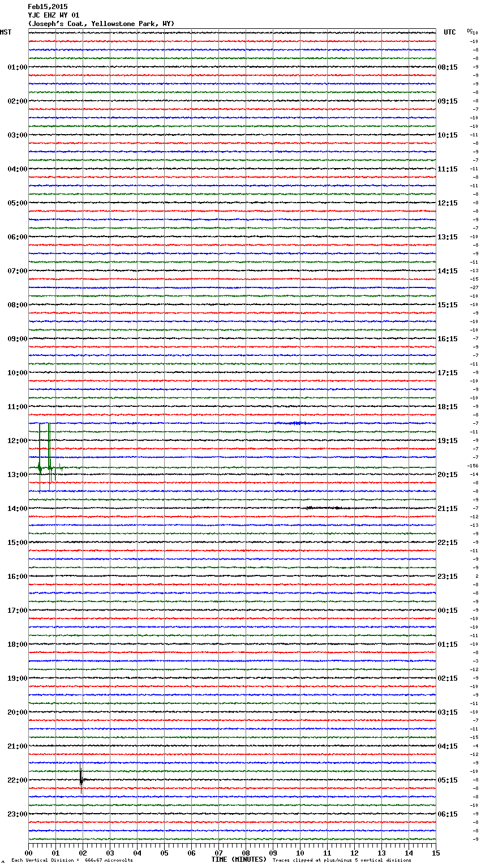Click the 08 minute tick label
This screenshot has height=868, width=481.
pyautogui.click(x=246, y=853)
